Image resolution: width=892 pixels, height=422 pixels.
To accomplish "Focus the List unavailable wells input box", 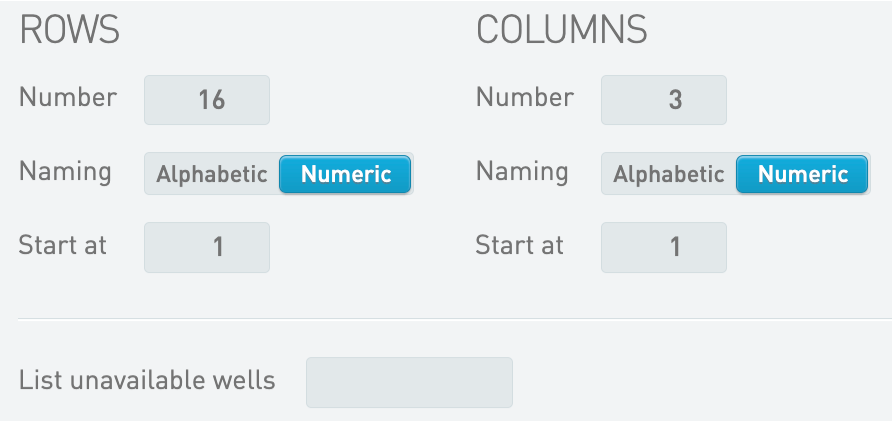I will coord(409,382).
